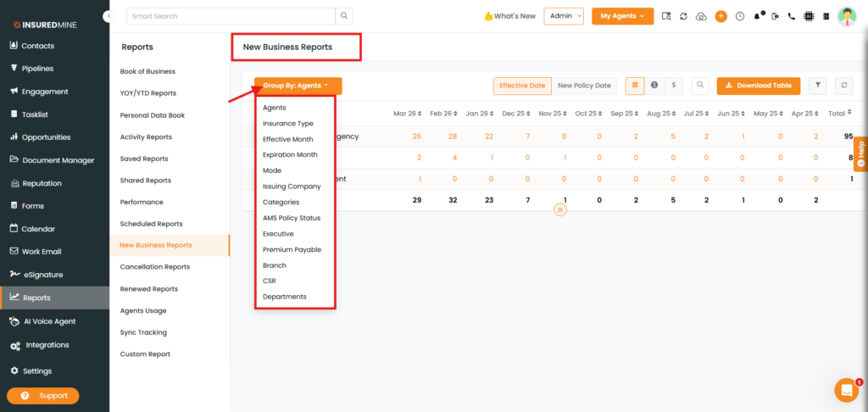This screenshot has height=412, width=868.
Task: Click the table search magnifier icon
Action: tap(699, 86)
